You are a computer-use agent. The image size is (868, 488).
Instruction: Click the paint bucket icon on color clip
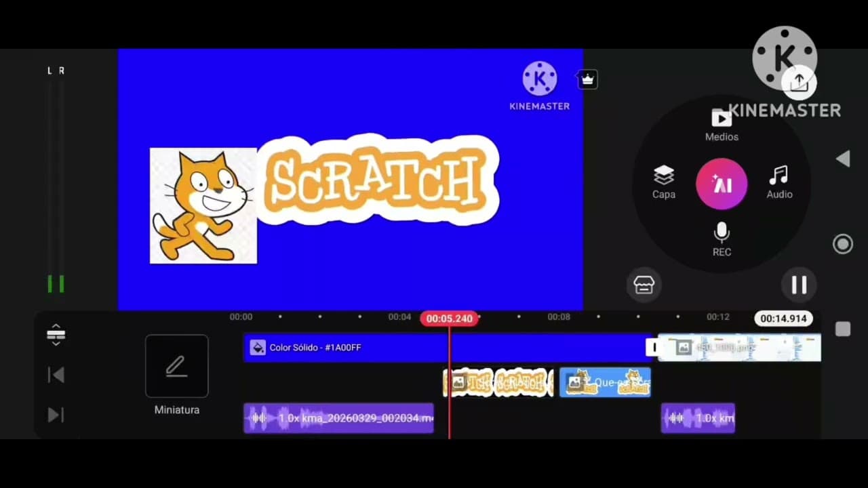point(258,348)
